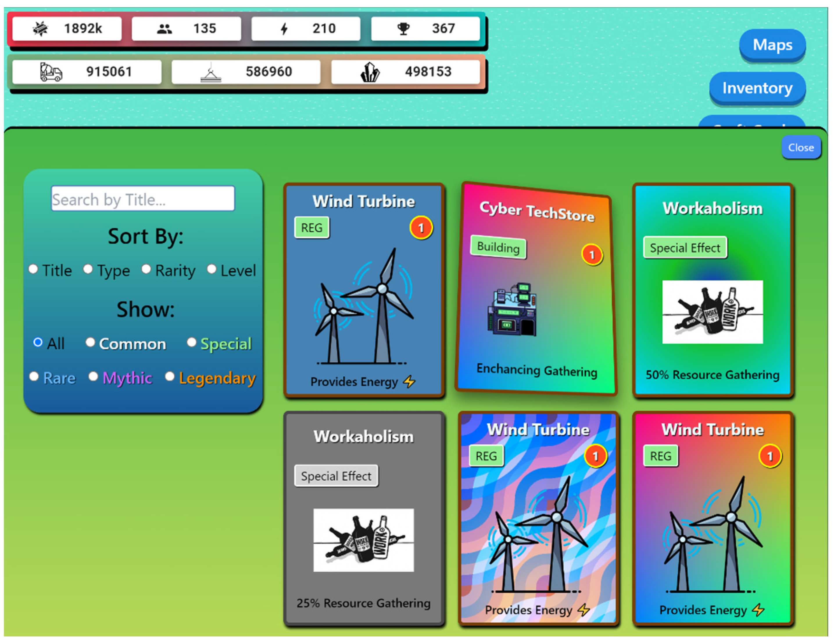Click level badge on Cyber TechStore card
This screenshot has height=644, width=834.
coord(592,254)
